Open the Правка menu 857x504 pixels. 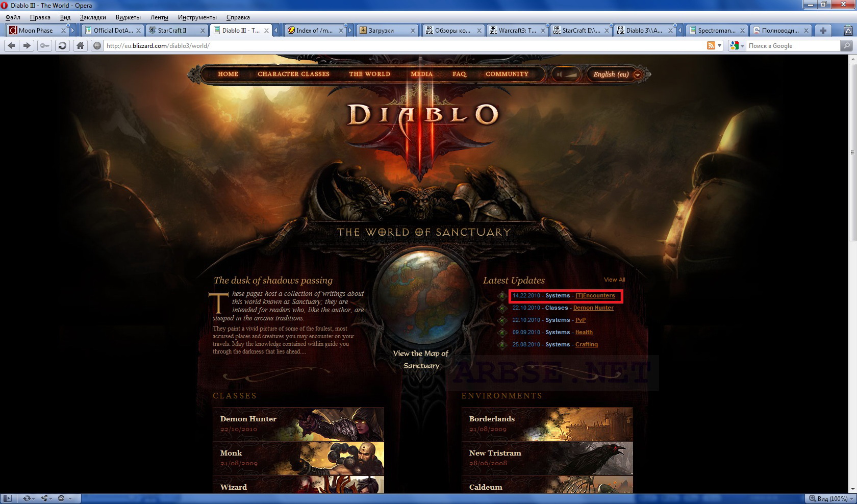40,17
